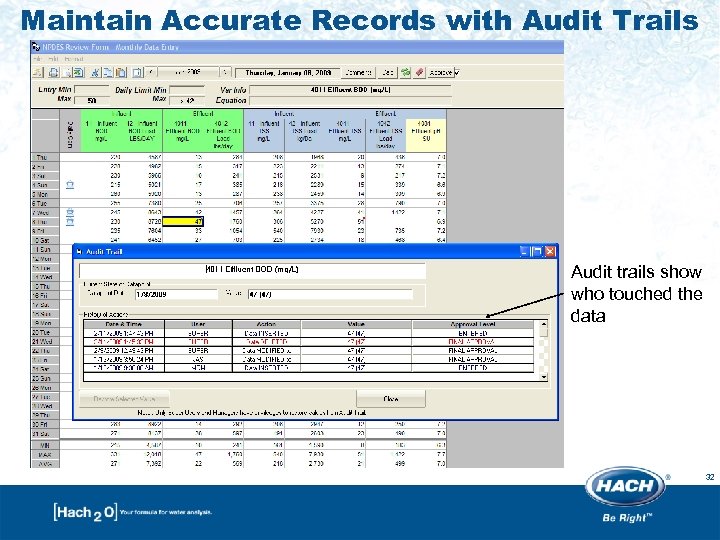Click the MIN summary row header
Viewport: 720px width, 540px height.
pos(45,445)
